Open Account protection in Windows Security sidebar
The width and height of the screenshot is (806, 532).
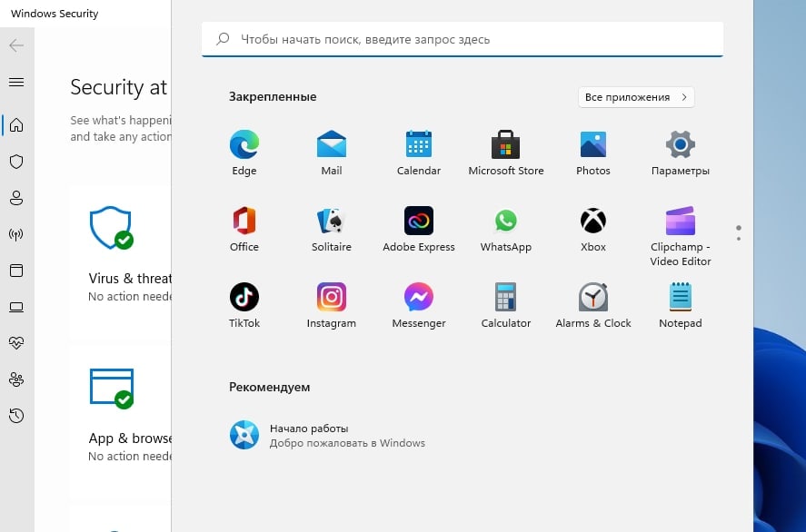click(16, 198)
